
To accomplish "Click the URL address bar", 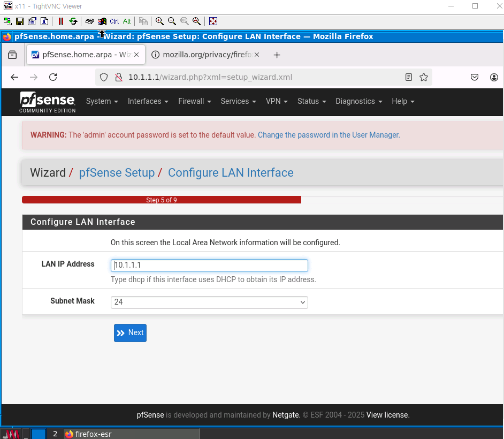I will (x=264, y=77).
